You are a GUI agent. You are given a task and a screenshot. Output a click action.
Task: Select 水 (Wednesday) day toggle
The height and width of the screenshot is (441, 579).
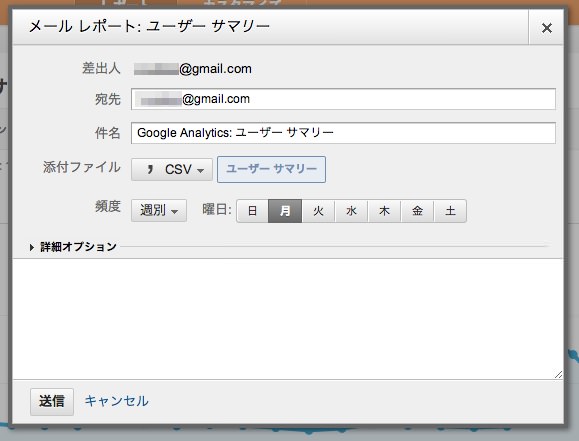tap(351, 211)
